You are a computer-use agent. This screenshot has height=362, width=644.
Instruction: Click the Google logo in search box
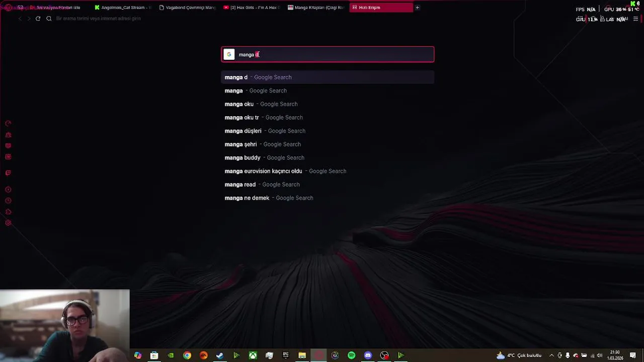tap(229, 54)
